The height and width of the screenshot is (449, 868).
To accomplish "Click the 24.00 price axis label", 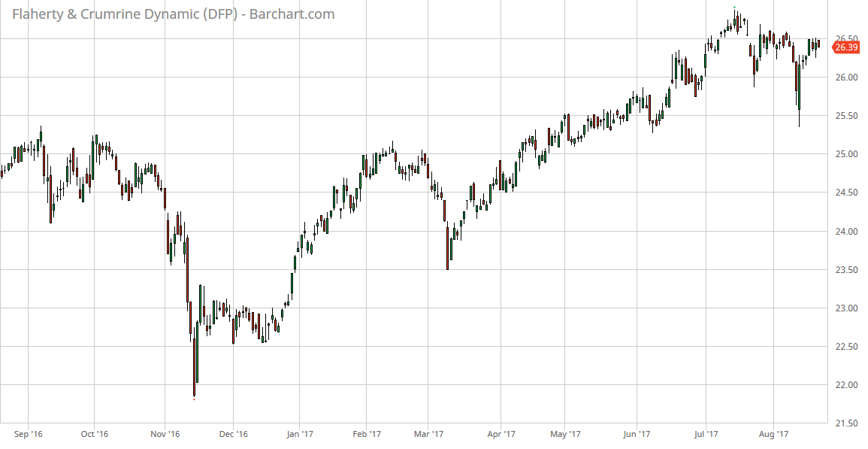I will [847, 231].
